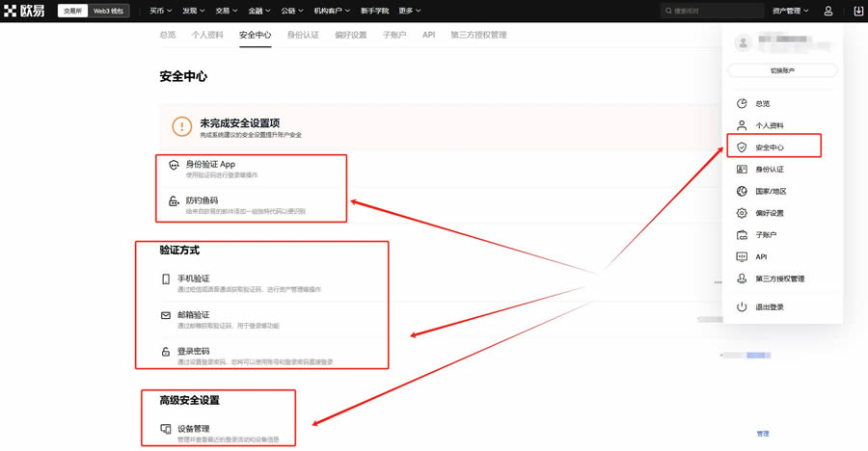Click the ID card icon beside 身份认证
Viewport: 868px width, 451px height.
(x=742, y=169)
